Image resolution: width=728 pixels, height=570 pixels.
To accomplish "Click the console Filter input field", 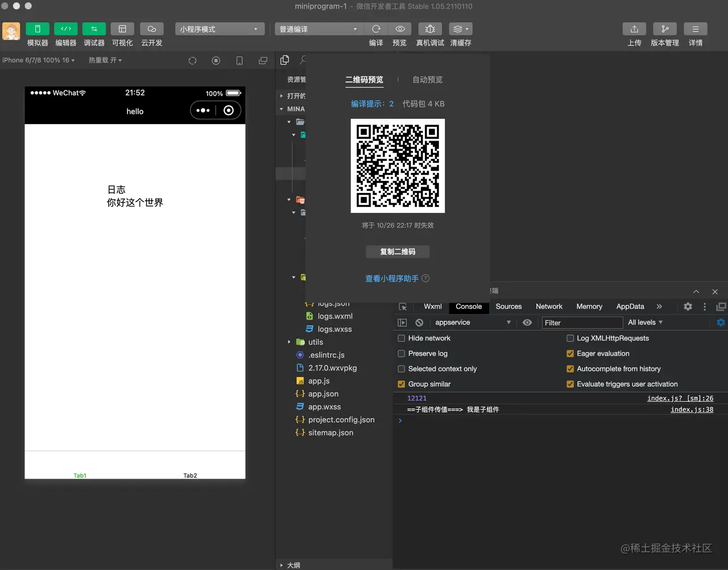I will click(x=582, y=323).
